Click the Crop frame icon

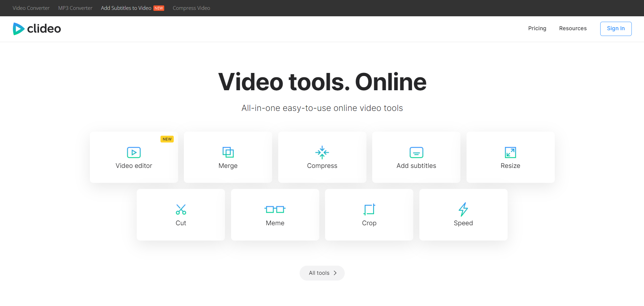click(x=369, y=209)
